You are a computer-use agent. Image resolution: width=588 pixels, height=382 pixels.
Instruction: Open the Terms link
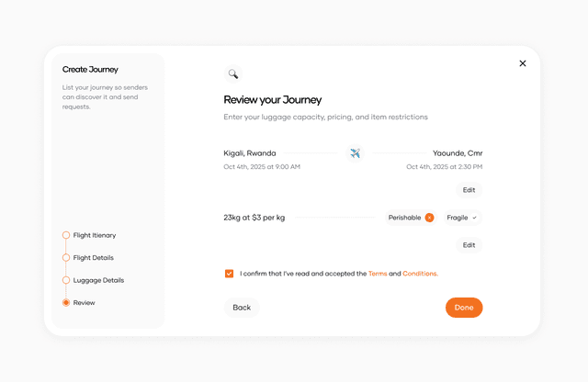click(378, 274)
